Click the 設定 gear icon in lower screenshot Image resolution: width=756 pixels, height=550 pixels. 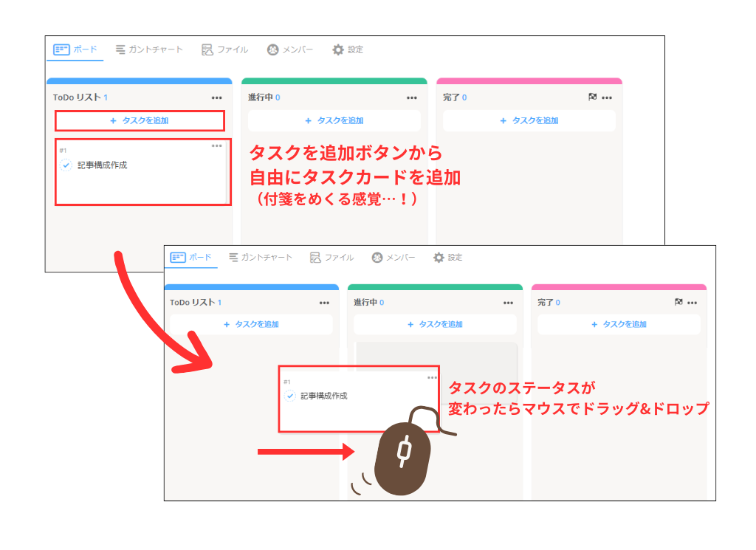click(439, 258)
